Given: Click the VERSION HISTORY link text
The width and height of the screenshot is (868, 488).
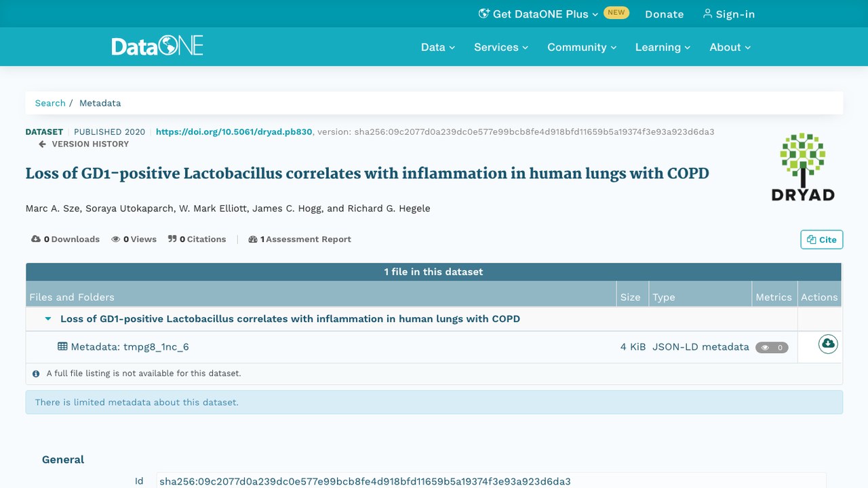Looking at the screenshot, I should coord(90,144).
